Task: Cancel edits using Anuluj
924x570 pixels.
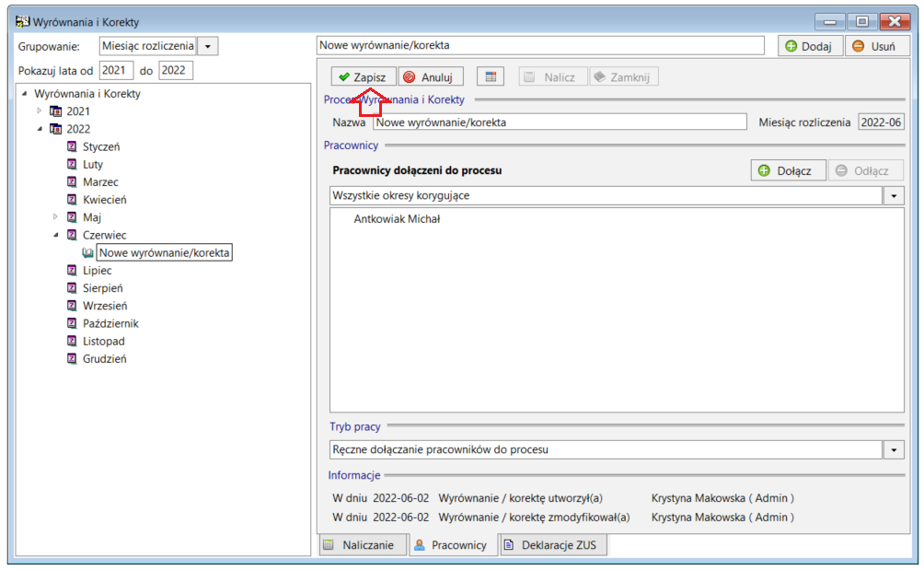Action: click(430, 76)
